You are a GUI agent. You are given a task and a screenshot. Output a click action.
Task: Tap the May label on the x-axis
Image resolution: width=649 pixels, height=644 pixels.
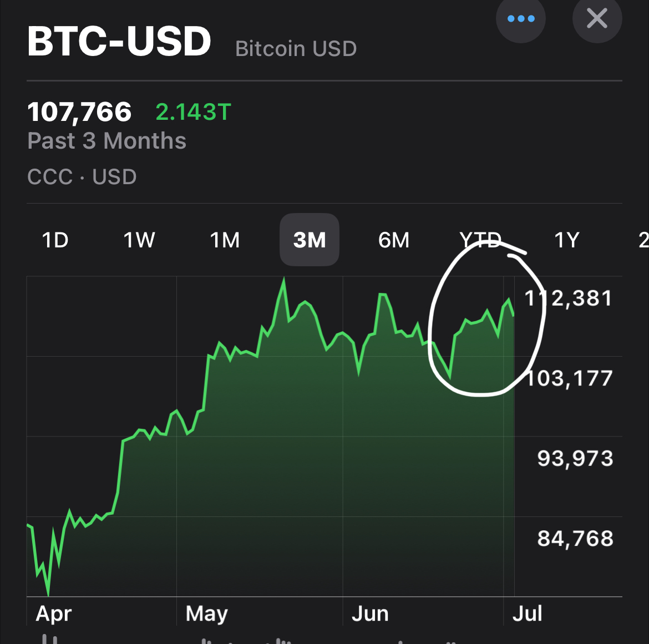coord(206,614)
